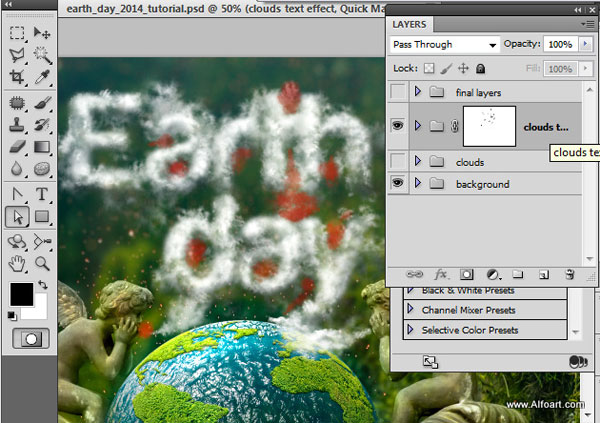Screen dimensions: 600x423
Task: Toggle lock position
Action: coord(463,69)
